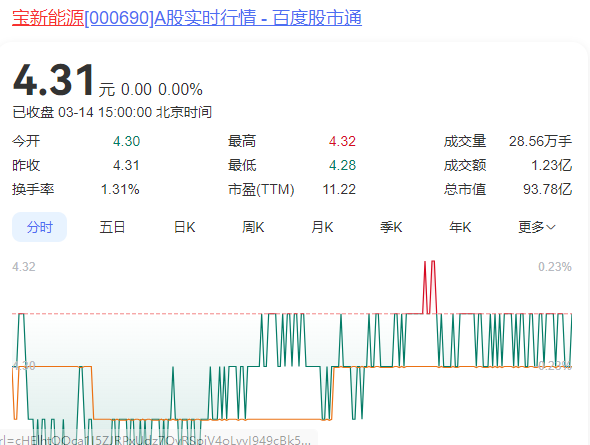The height and width of the screenshot is (445, 590).
Task: Click the 换手率 value 1.31%
Action: pos(120,189)
